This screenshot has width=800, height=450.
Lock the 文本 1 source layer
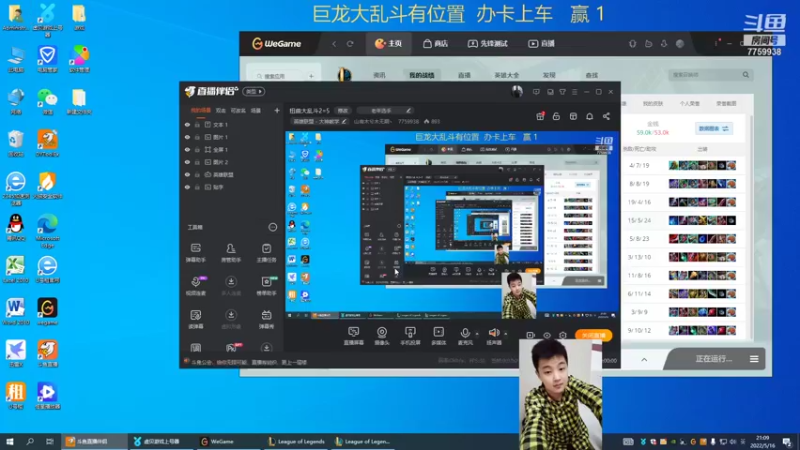pyautogui.click(x=197, y=124)
